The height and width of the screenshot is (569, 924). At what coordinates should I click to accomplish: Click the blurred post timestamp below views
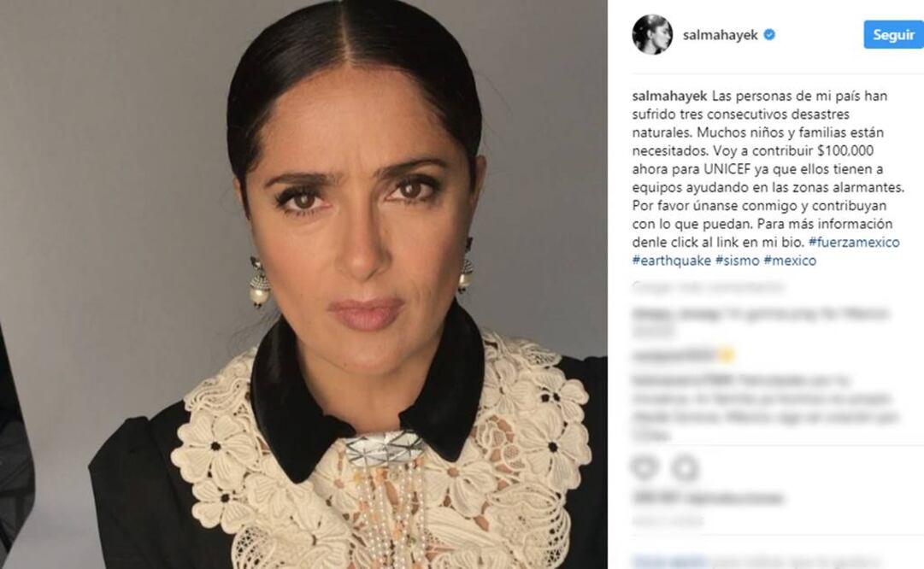tap(668, 521)
